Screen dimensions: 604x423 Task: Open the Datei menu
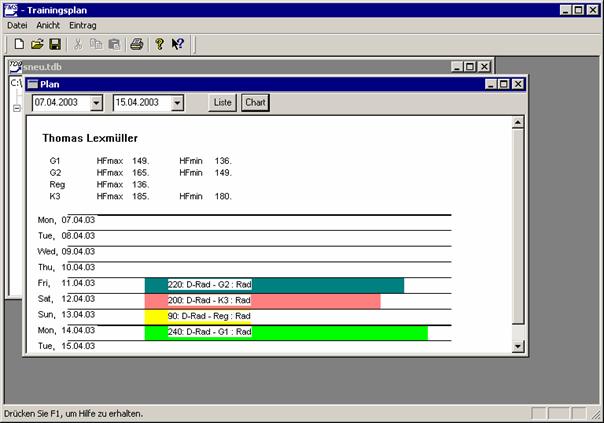coord(17,25)
